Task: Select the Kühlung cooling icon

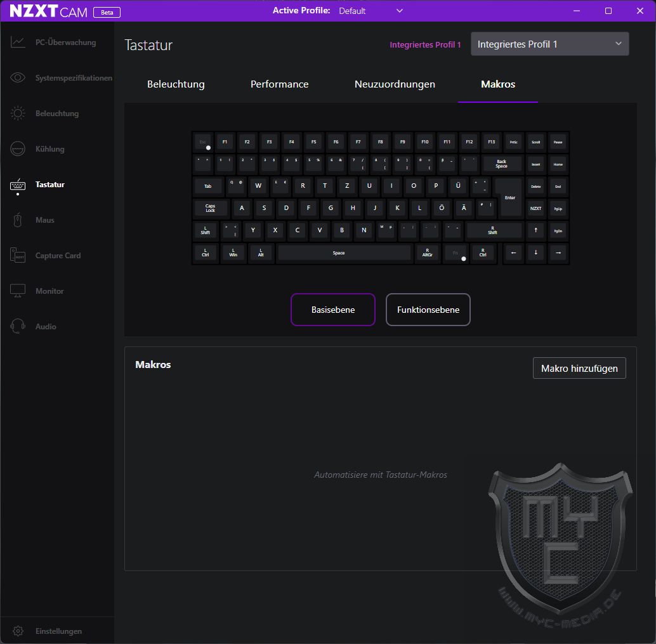Action: (x=18, y=149)
